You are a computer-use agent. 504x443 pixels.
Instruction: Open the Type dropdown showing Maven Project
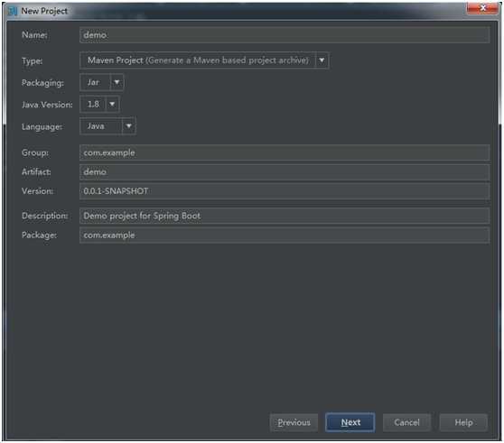(204, 60)
